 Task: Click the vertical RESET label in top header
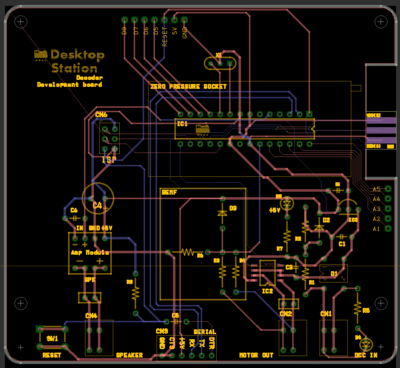(165, 36)
